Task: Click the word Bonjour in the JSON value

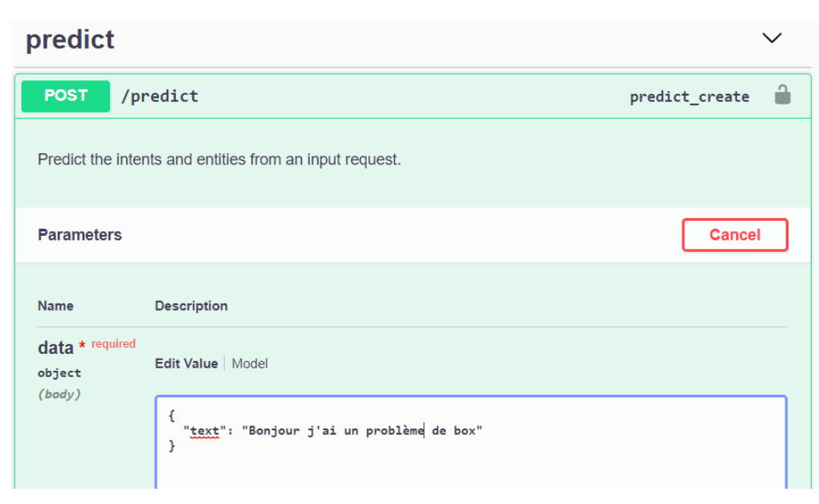Action: point(274,431)
